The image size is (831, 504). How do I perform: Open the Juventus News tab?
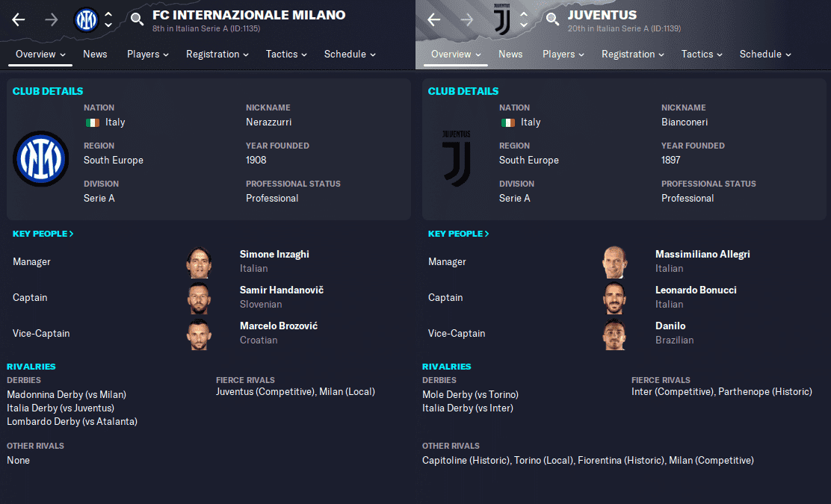click(510, 54)
